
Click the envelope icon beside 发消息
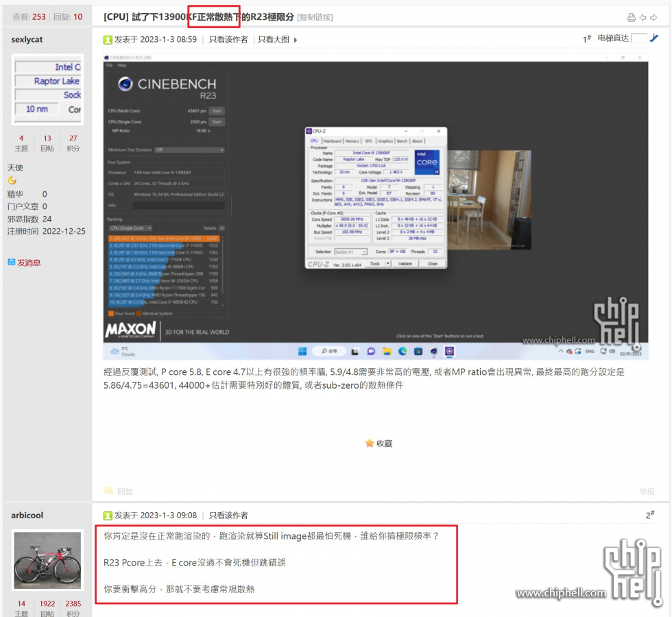(12, 262)
